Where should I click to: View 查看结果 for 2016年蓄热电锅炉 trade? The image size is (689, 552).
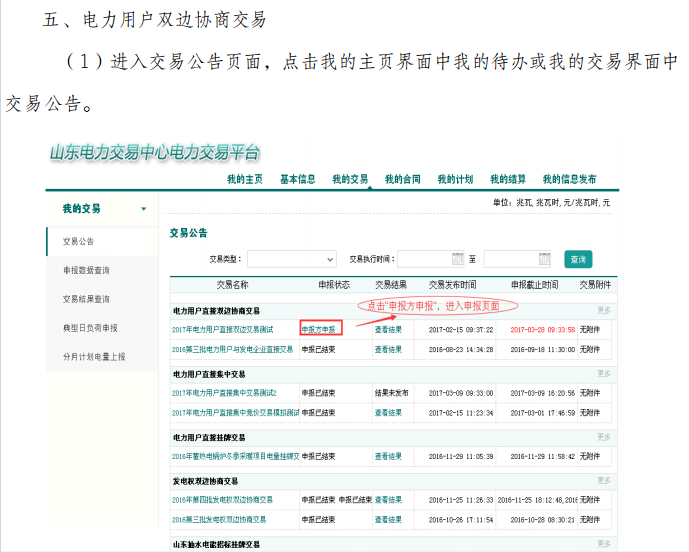(x=388, y=456)
